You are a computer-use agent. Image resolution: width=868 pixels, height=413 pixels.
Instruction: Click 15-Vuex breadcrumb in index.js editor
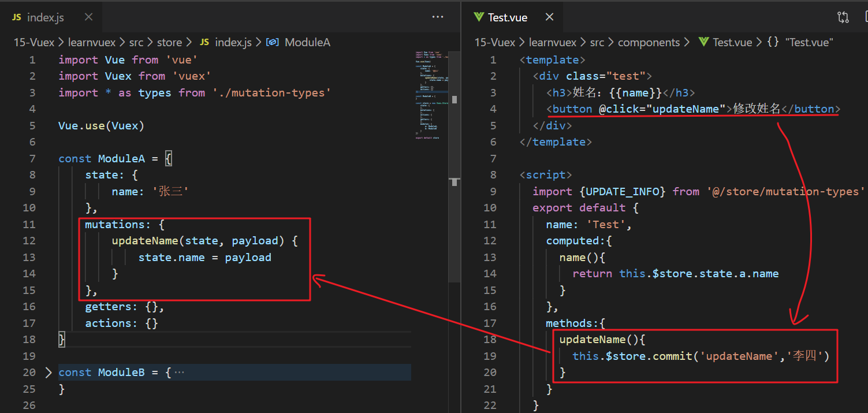pos(34,42)
